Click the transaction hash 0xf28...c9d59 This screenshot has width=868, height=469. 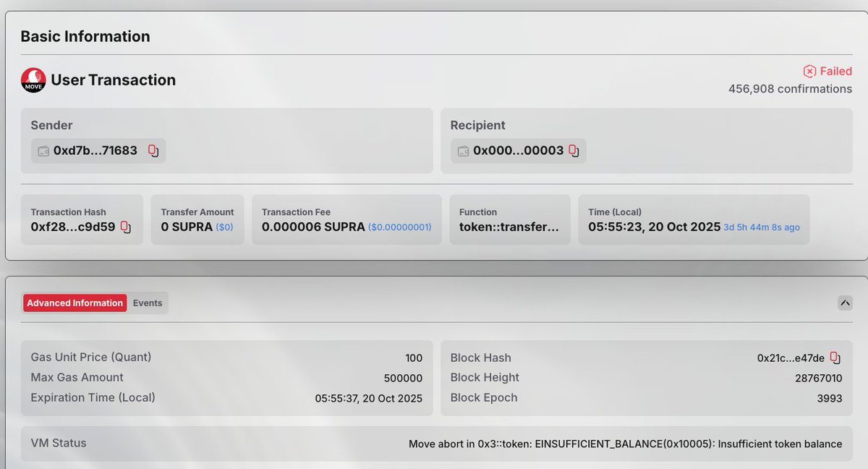point(73,227)
